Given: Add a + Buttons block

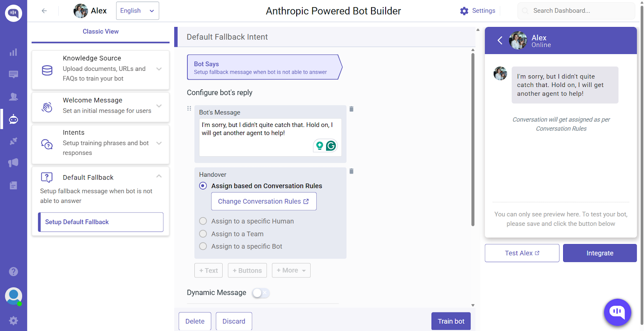Looking at the screenshot, I should tap(247, 271).
